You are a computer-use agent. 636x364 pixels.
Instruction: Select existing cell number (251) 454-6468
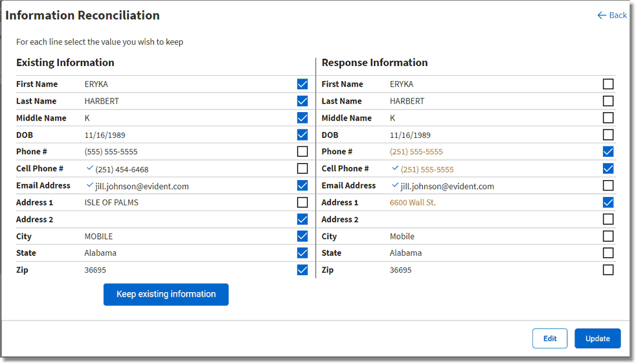coord(122,170)
